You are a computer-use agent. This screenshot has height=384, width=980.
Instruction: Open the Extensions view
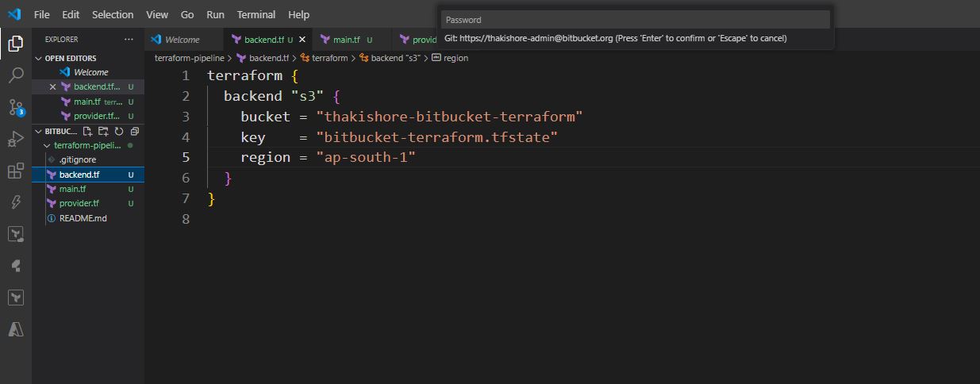click(x=15, y=171)
